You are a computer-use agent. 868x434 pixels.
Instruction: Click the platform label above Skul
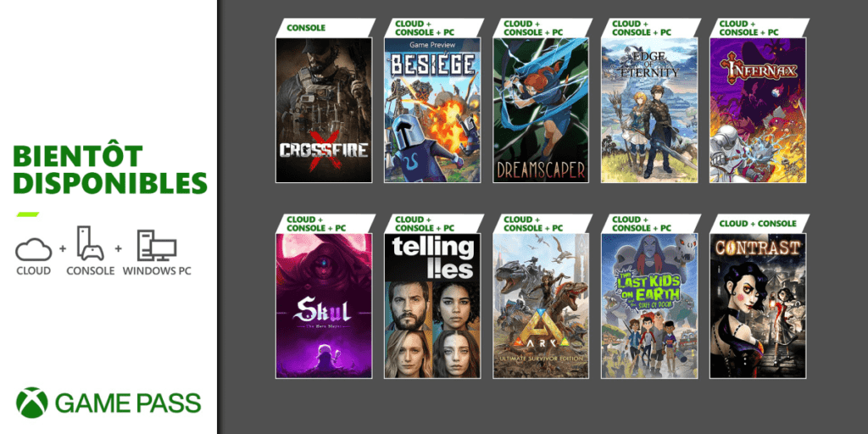(314, 224)
